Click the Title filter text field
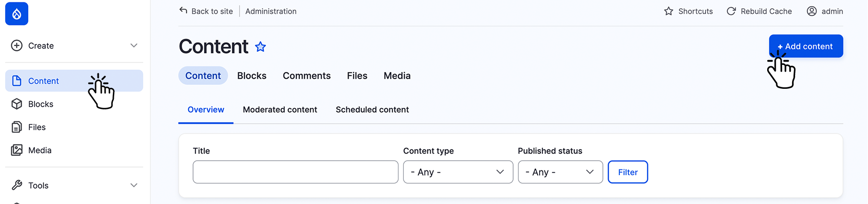 click(295, 172)
